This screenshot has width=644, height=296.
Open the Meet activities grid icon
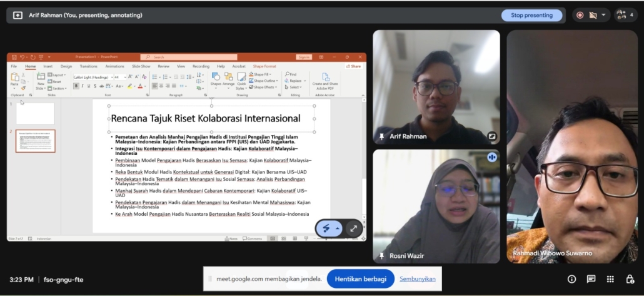click(611, 279)
